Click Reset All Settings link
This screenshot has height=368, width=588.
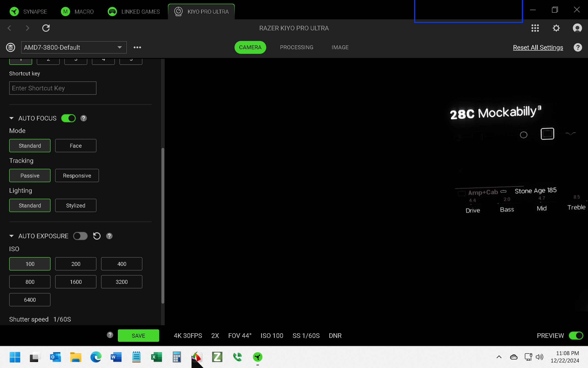538,47
